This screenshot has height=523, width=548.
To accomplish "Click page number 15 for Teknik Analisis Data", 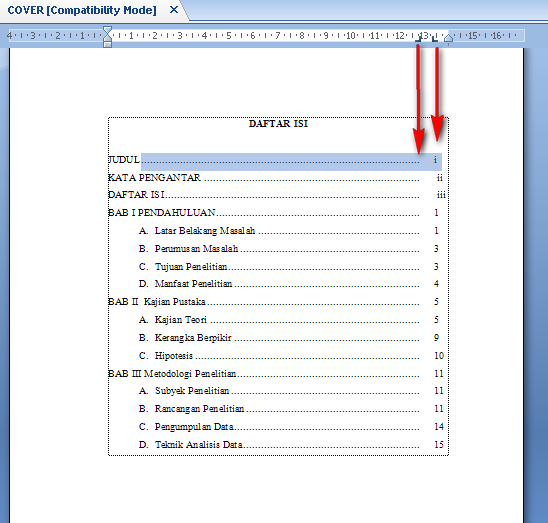I will pyautogui.click(x=439, y=445).
